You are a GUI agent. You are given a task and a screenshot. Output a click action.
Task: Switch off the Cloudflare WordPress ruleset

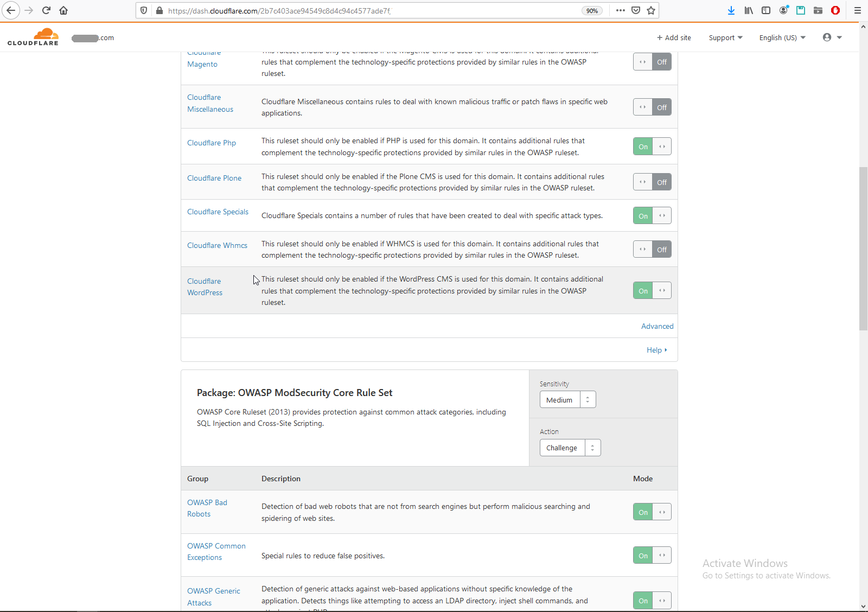point(652,291)
